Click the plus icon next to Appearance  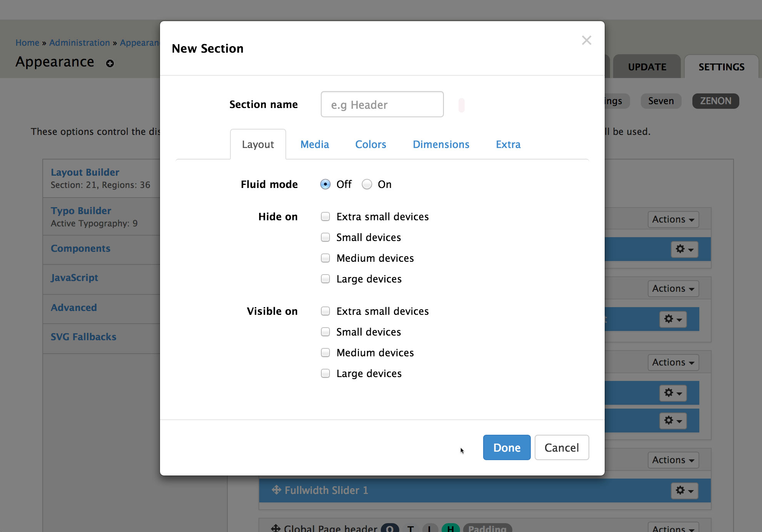pyautogui.click(x=110, y=63)
